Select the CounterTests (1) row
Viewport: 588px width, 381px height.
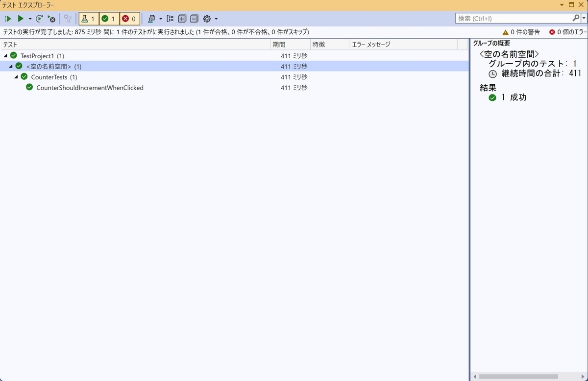pyautogui.click(x=234, y=77)
